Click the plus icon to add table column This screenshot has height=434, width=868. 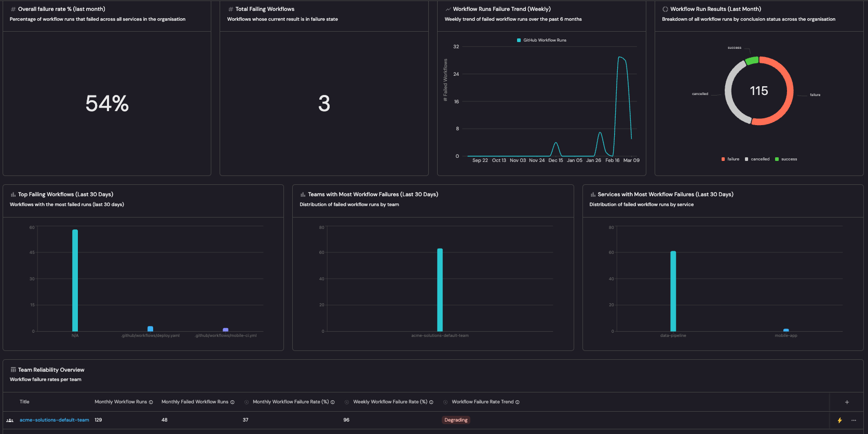click(847, 402)
